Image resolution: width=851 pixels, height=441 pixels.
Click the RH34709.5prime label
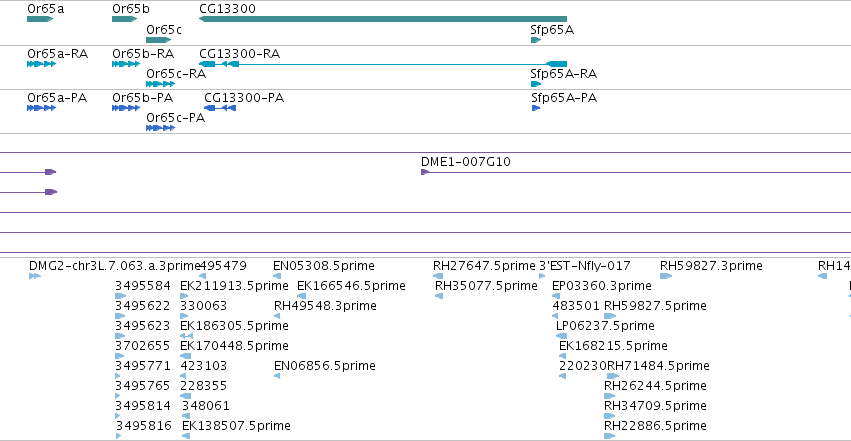tap(655, 406)
